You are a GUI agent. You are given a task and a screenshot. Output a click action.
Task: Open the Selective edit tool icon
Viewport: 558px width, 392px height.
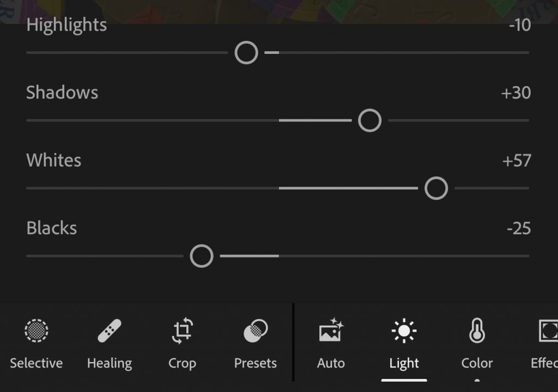(x=37, y=330)
